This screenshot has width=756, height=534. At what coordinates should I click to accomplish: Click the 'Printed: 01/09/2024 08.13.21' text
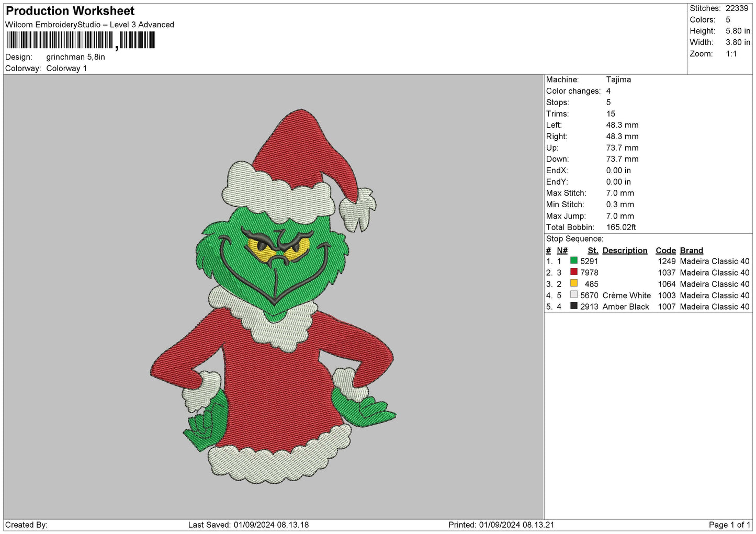(x=501, y=525)
